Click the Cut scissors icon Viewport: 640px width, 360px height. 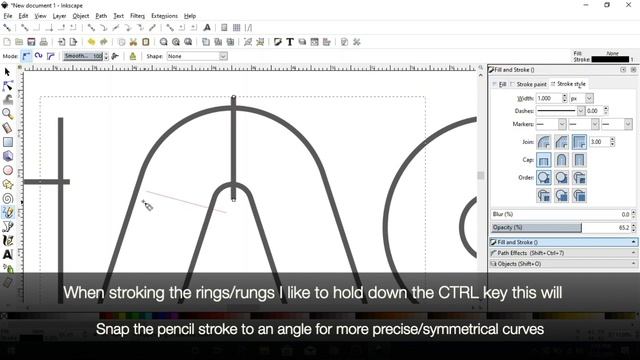point(133,42)
